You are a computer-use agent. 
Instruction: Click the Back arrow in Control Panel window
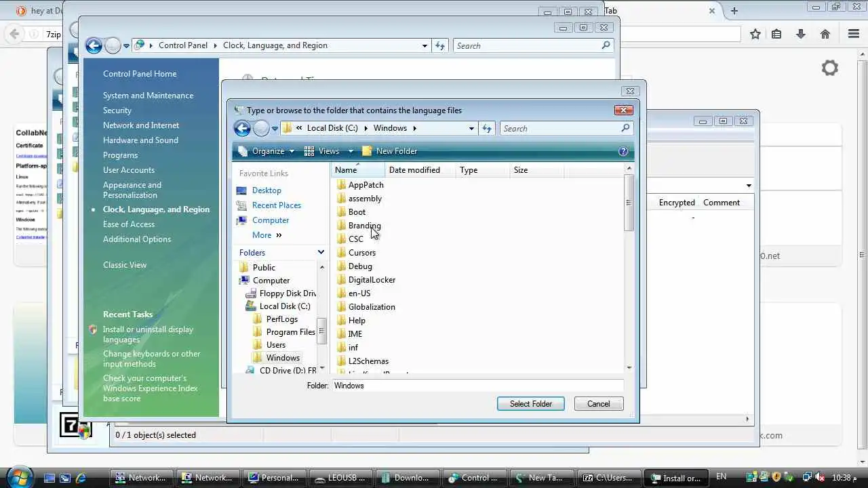94,45
